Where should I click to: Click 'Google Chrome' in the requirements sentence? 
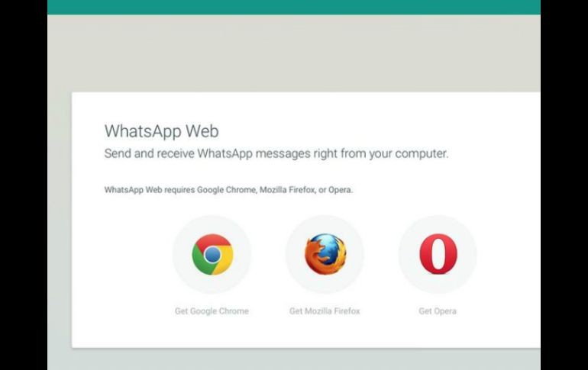pyautogui.click(x=226, y=190)
